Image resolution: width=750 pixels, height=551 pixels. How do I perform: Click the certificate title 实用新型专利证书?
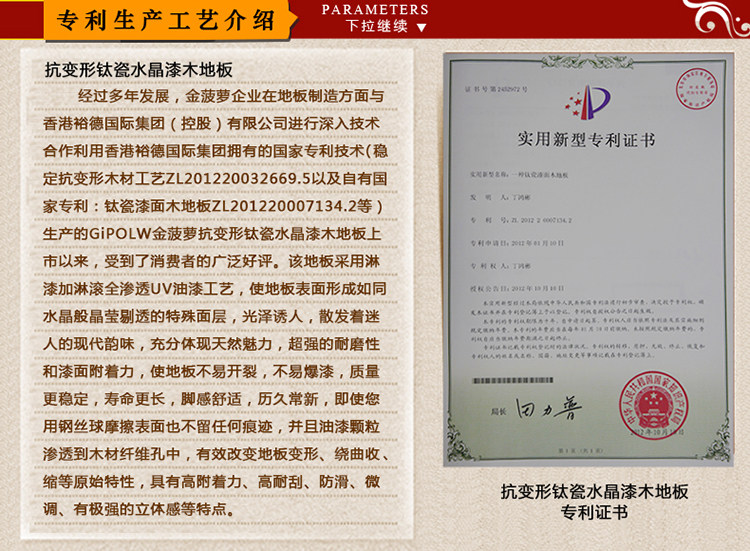[x=585, y=139]
